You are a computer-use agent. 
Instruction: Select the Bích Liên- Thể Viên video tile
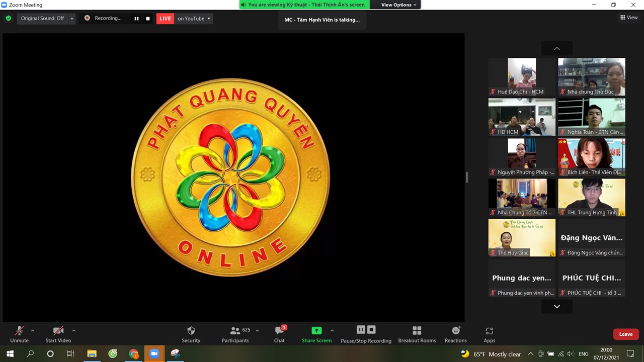(x=592, y=157)
